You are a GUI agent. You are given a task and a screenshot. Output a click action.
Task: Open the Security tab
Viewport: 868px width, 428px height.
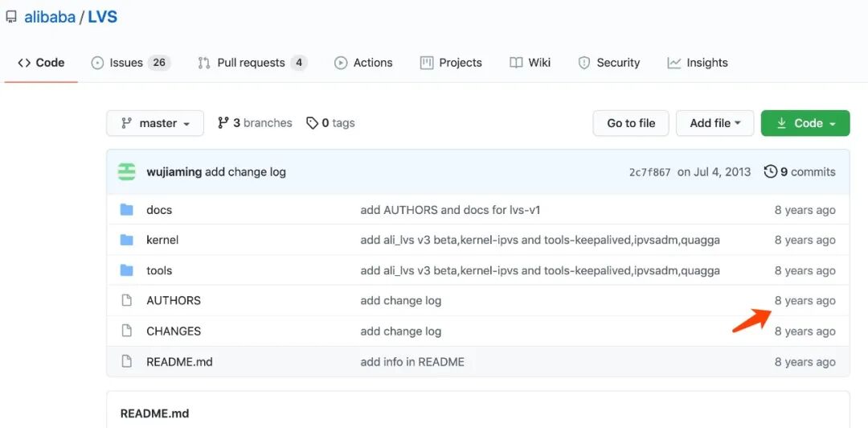coord(608,63)
